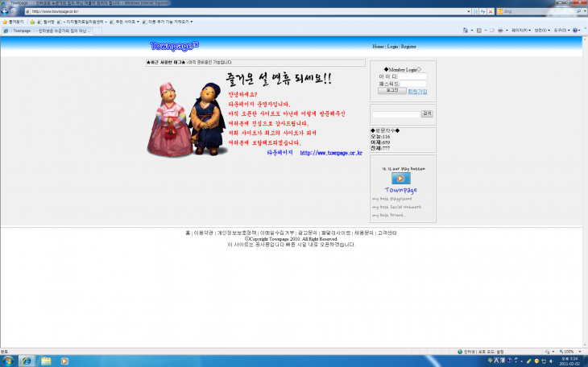588x367 pixels.
Task: Click the read mail icon
Action: [492, 31]
